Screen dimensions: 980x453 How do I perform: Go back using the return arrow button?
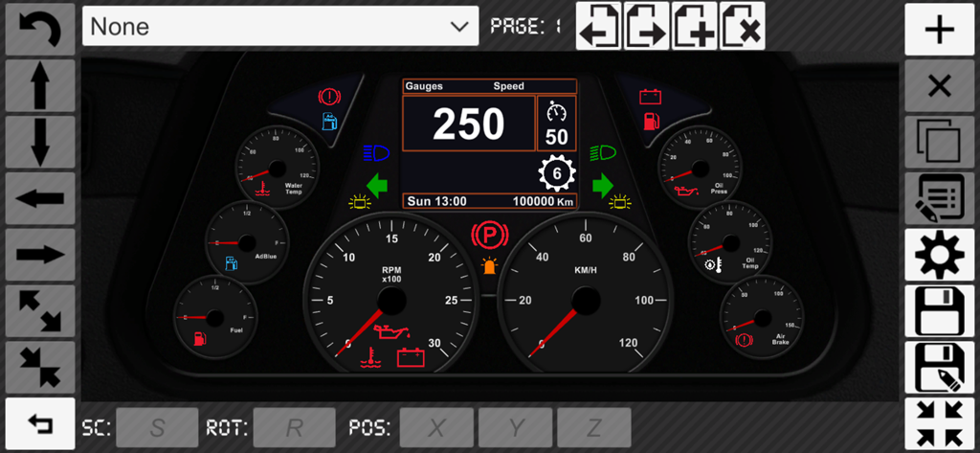click(x=40, y=425)
